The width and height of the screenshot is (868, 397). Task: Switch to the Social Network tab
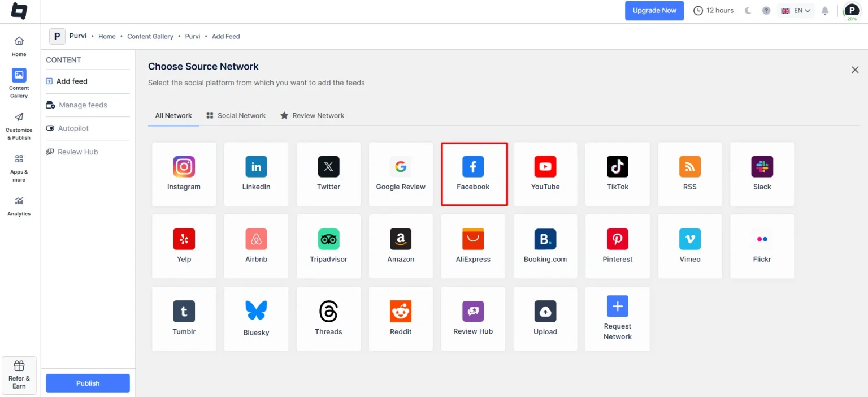click(236, 115)
